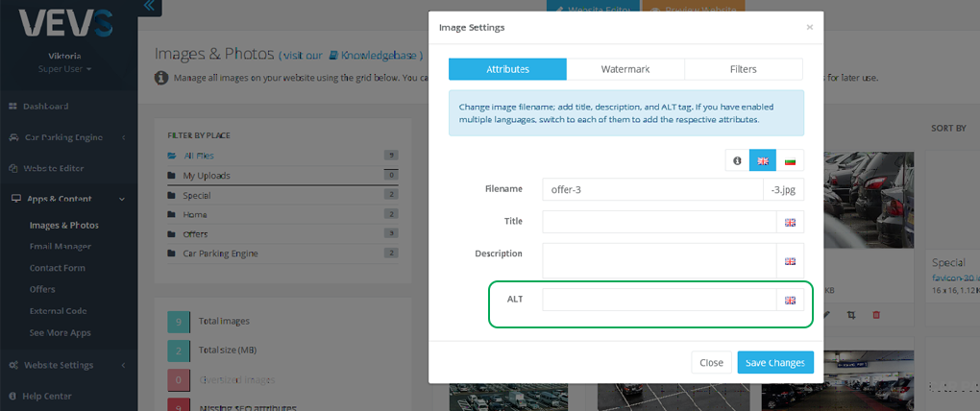Click SORT BY label
This screenshot has width=980, height=411.
click(948, 128)
